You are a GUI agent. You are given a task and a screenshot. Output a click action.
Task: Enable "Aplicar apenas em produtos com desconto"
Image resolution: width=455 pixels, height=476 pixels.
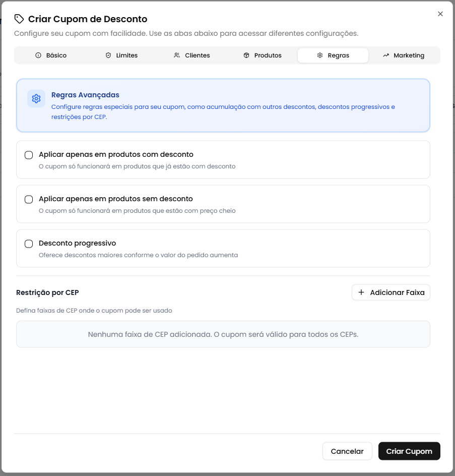coord(29,155)
